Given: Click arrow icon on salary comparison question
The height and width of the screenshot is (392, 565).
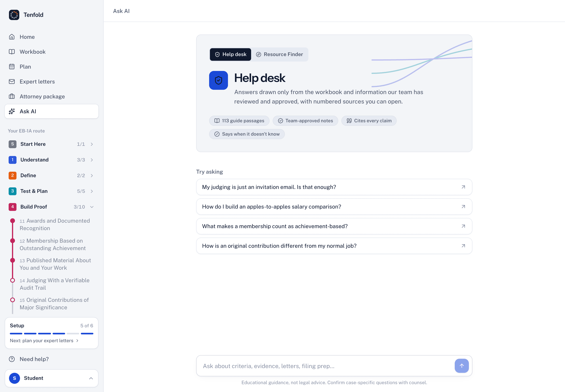Looking at the screenshot, I should 463,207.
